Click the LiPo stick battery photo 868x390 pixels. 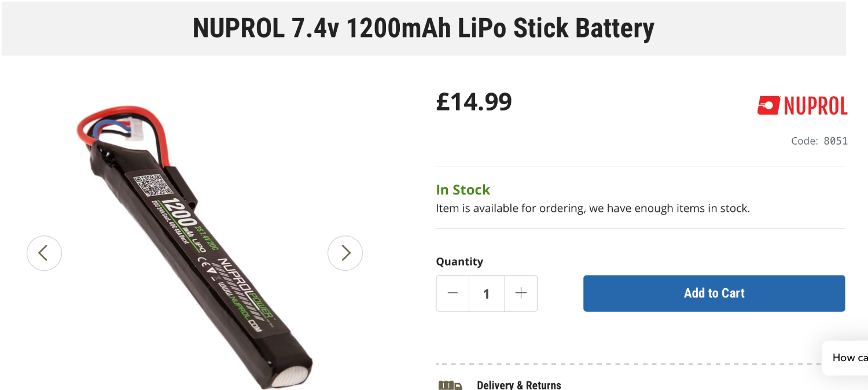pyautogui.click(x=220, y=278)
